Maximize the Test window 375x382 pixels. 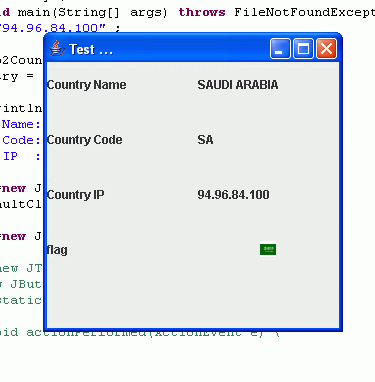pyautogui.click(x=303, y=49)
